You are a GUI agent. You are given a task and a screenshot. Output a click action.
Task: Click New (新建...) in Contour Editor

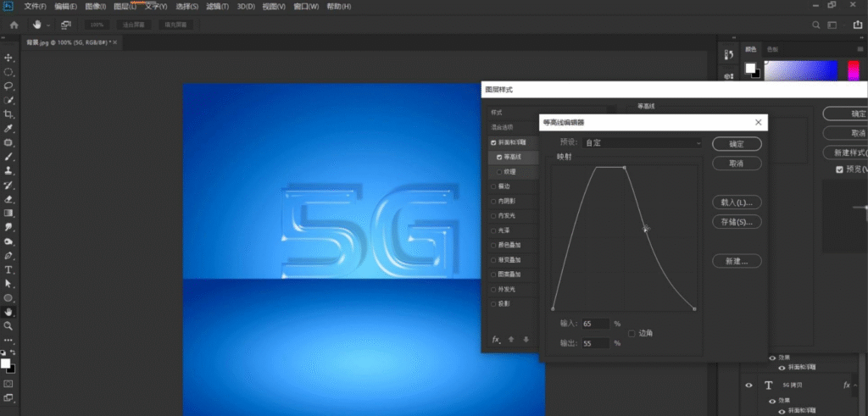737,261
